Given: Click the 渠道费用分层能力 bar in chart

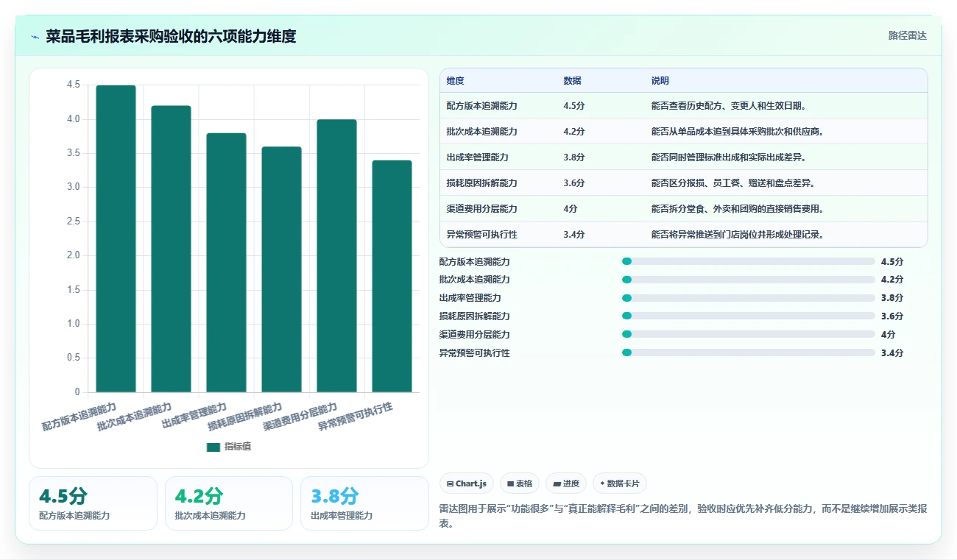Looking at the screenshot, I should click(x=336, y=255).
